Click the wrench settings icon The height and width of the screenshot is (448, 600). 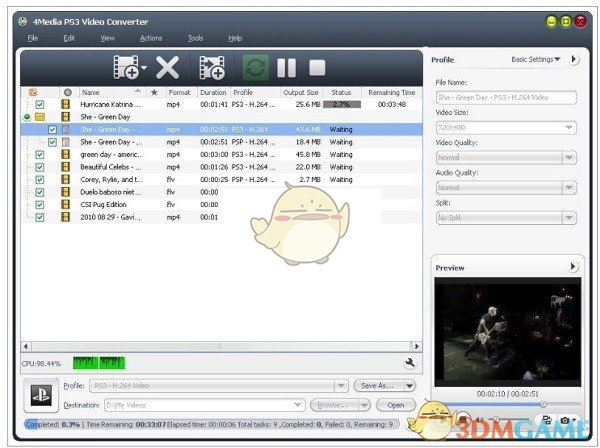pyautogui.click(x=410, y=362)
